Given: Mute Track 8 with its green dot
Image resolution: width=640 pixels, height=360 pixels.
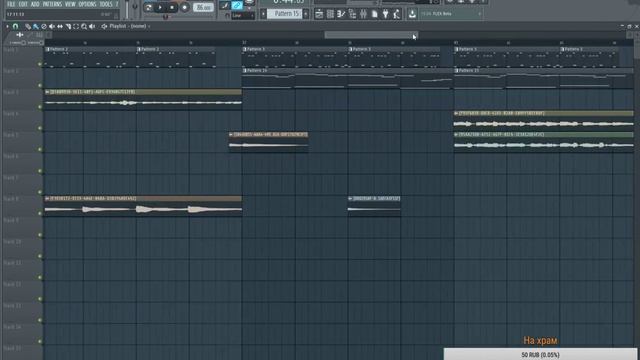Looking at the screenshot, I should coord(40,213).
